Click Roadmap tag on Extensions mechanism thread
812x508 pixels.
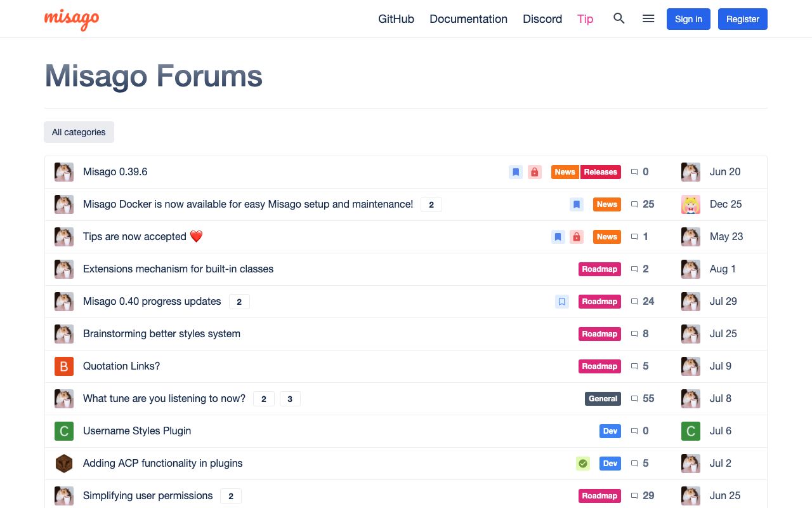[x=599, y=269]
